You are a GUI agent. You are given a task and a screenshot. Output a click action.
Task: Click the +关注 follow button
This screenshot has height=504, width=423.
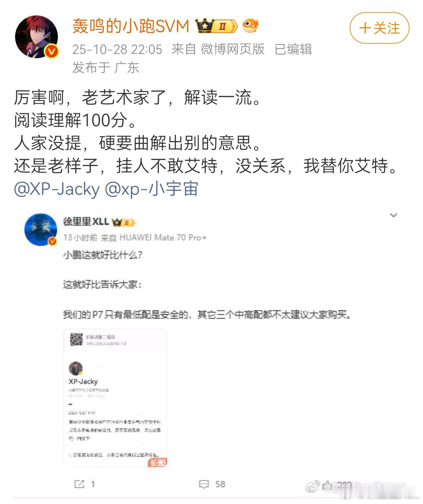379,28
